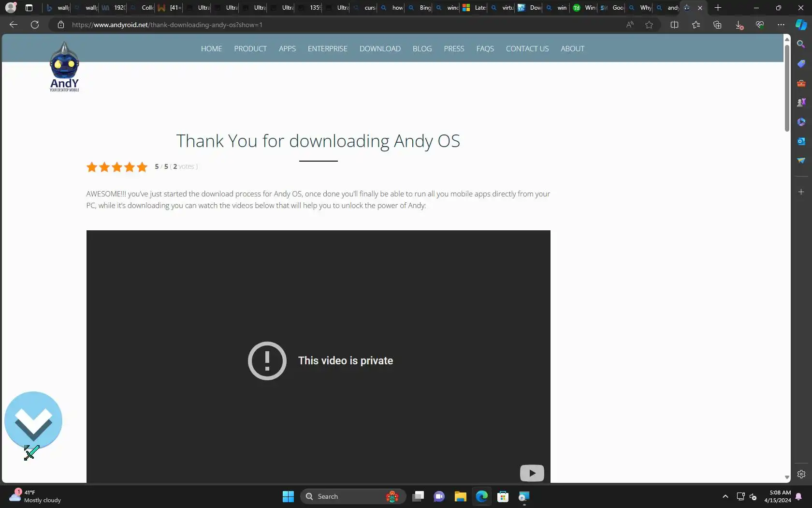Open the weather widget showing 41°F

click(35, 496)
